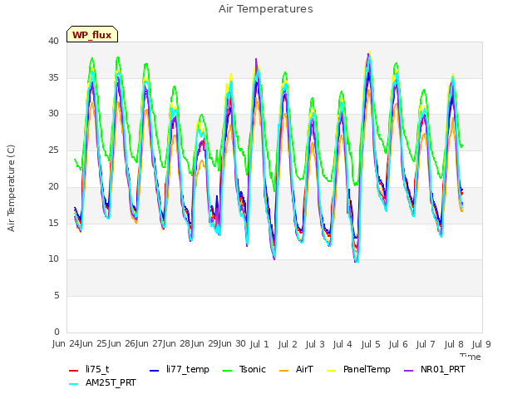Click the orange AirT legend swatch
This screenshot has height=399, width=532.
pyautogui.click(x=284, y=370)
